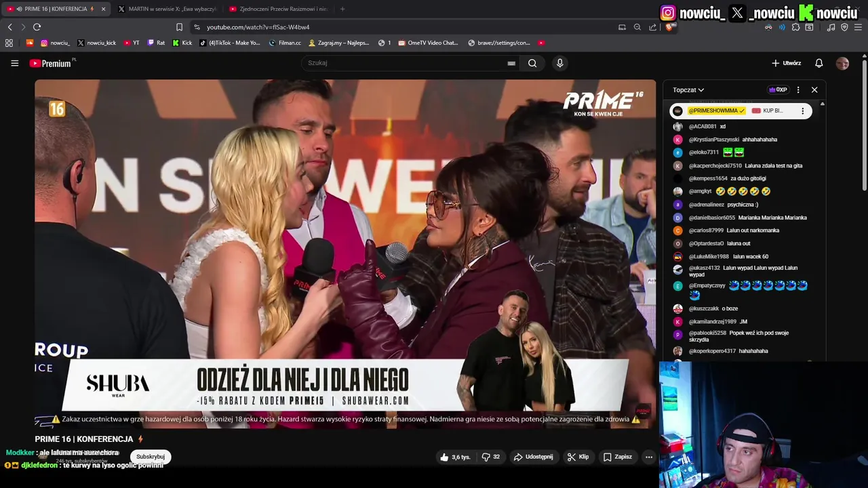Open the Zagraj.my bookmark

[x=338, y=43]
